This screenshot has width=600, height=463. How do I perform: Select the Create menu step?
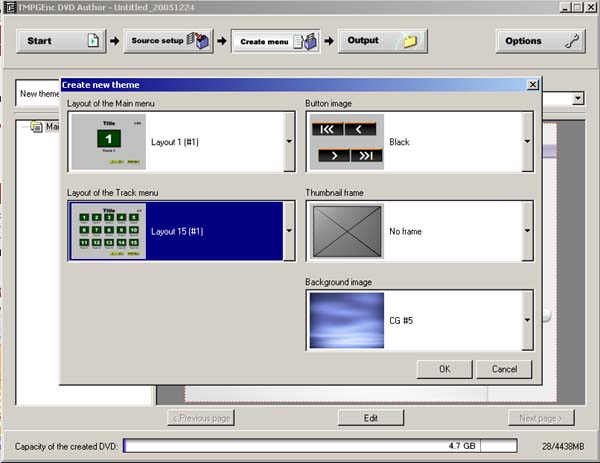point(276,41)
